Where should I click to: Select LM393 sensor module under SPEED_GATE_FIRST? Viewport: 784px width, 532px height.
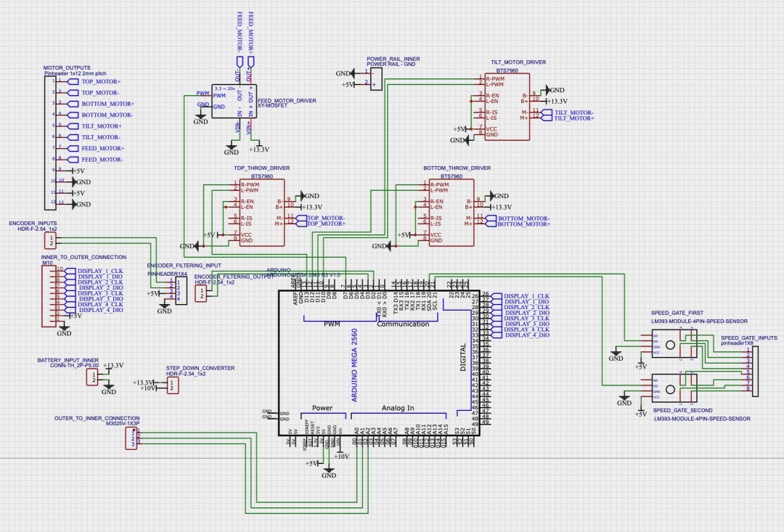[x=674, y=343]
